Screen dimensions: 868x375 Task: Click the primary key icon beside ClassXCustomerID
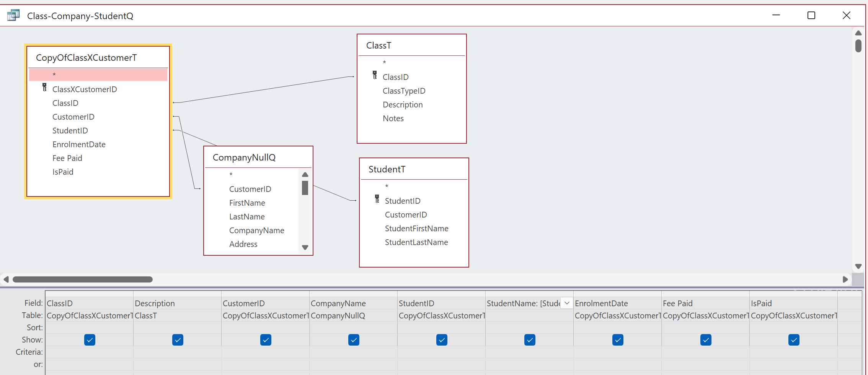tap(44, 88)
